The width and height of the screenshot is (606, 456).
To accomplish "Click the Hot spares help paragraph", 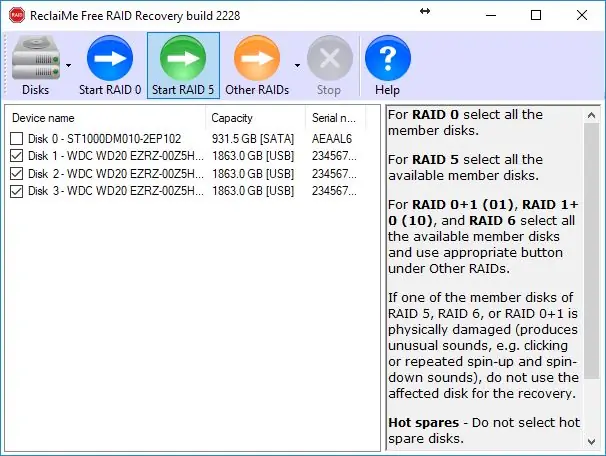I will [x=484, y=430].
